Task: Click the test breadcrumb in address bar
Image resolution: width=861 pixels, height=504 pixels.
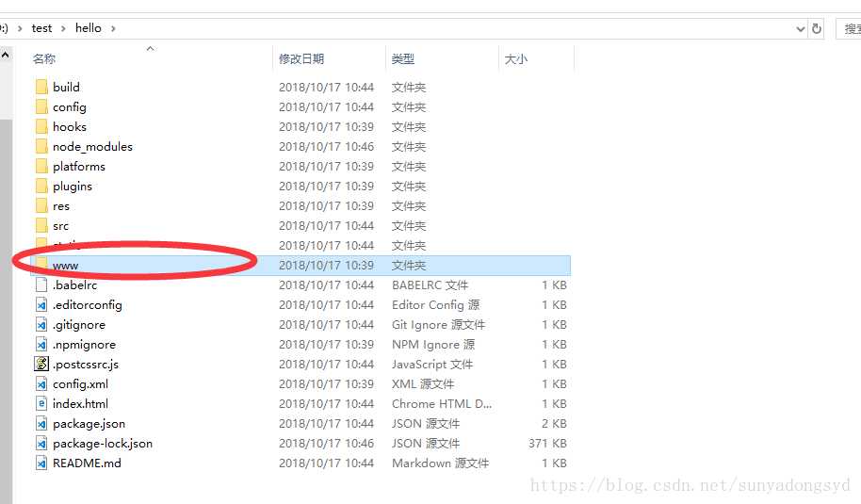Action: point(41,28)
